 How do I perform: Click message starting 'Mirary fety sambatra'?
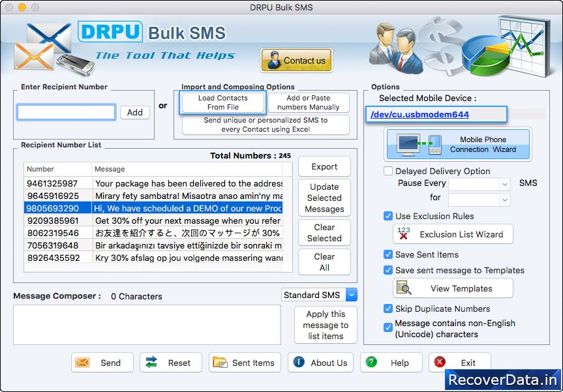click(x=189, y=196)
